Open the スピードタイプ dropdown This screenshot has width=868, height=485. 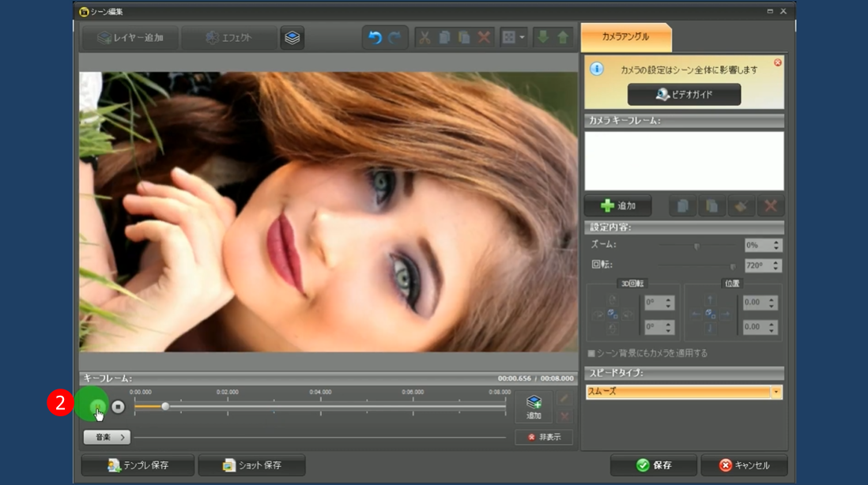[776, 392]
